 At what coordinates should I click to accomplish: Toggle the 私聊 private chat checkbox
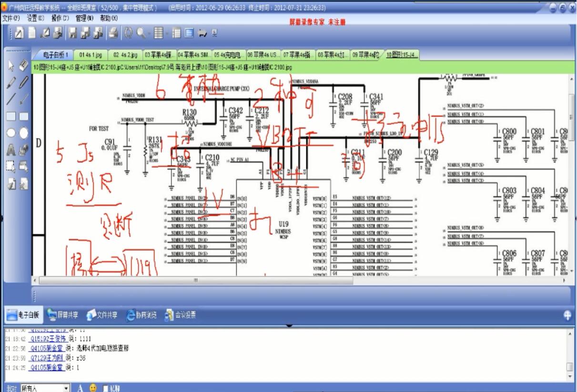pyautogui.click(x=105, y=388)
